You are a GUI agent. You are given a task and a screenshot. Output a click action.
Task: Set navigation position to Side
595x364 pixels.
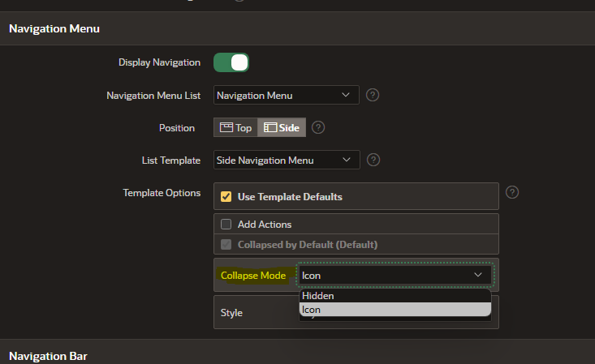[282, 127]
